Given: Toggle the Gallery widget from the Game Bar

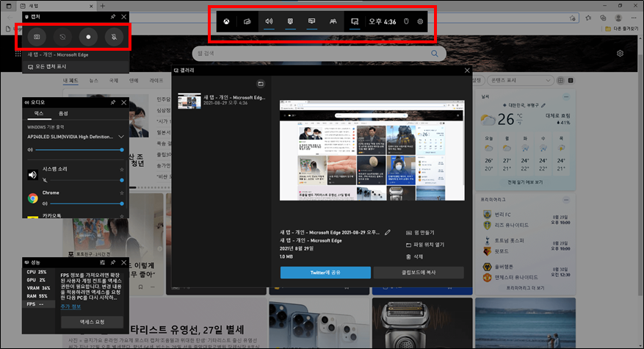Looking at the screenshot, I should [x=355, y=22].
